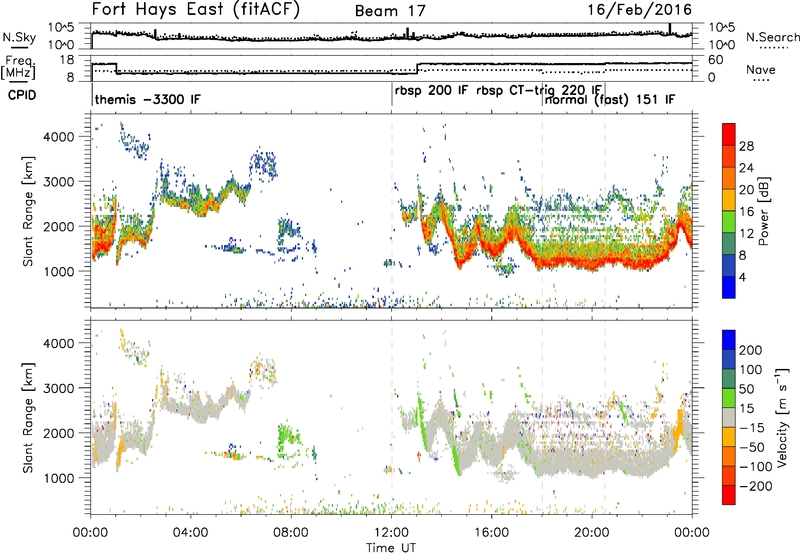The height and width of the screenshot is (554, 800).
Task: Click the date '16/Feb/2016'
Action: coord(639,10)
